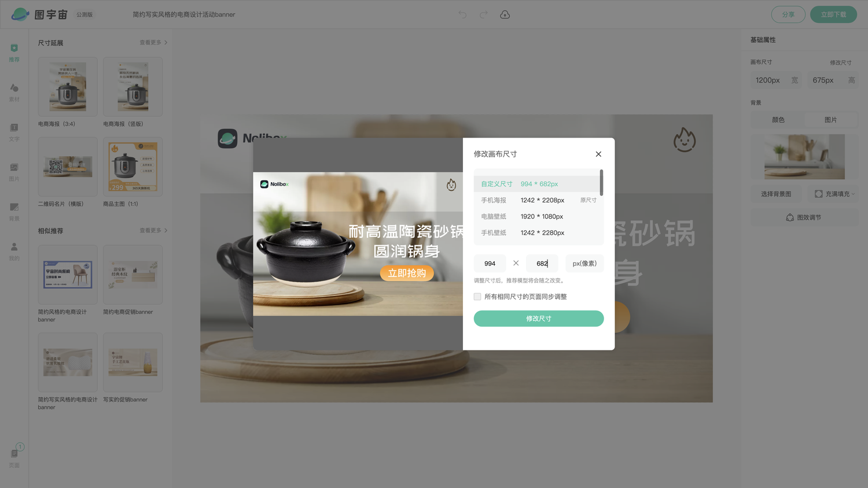Click the dialog width field showing 994
Screen dimensions: 868x488
coord(490,263)
